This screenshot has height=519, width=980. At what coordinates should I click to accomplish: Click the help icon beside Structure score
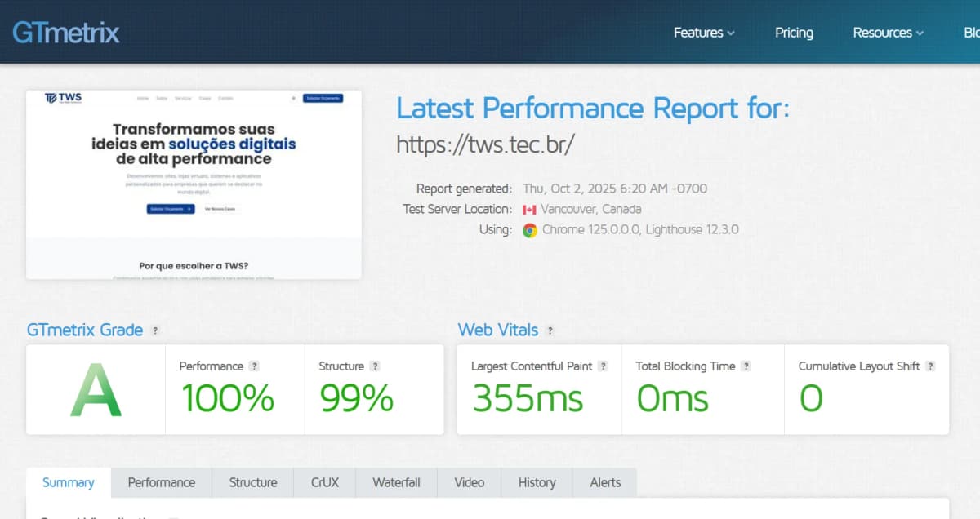375,366
